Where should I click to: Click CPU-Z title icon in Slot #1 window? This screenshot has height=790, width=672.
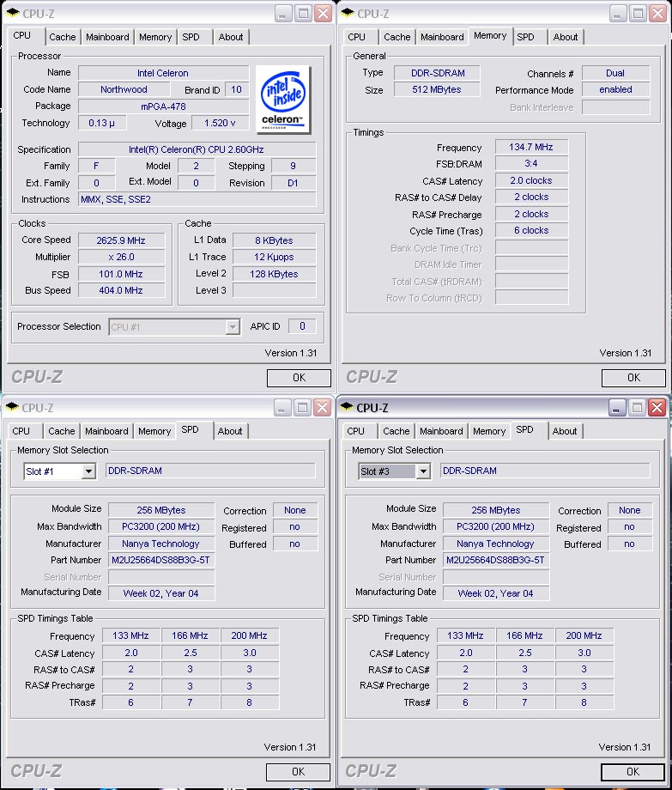[13, 407]
